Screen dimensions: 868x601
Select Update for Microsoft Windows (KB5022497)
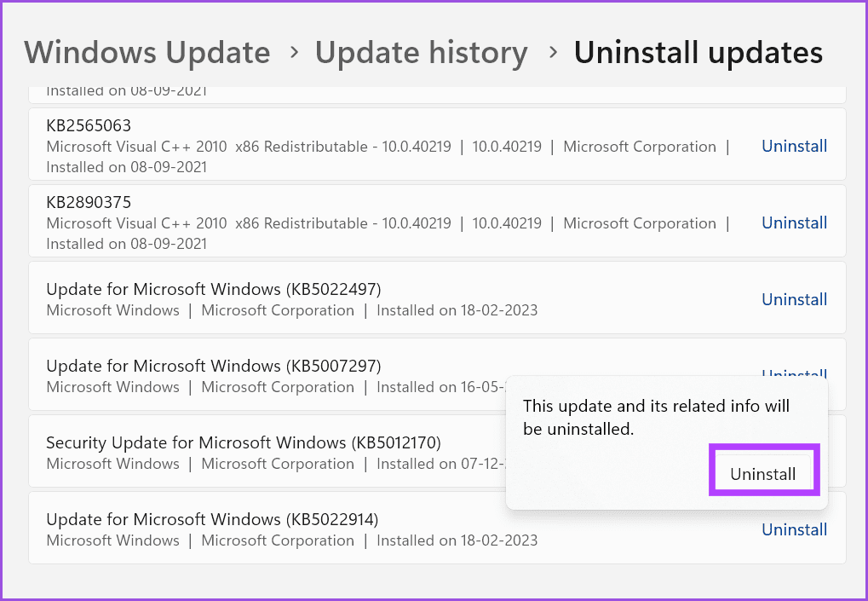pos(213,289)
